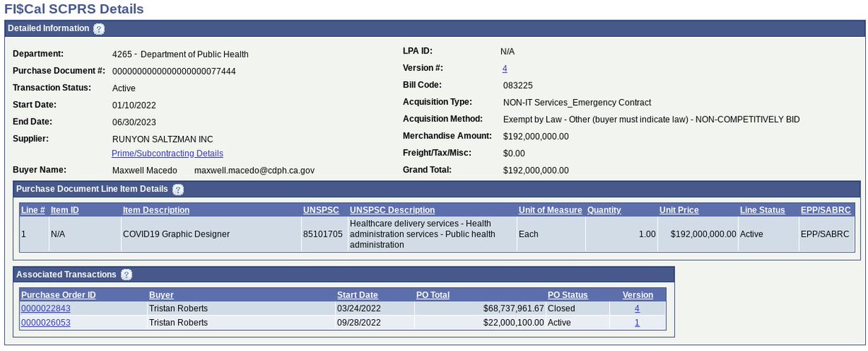
Task: Sort by Item Description column header
Action: point(156,210)
